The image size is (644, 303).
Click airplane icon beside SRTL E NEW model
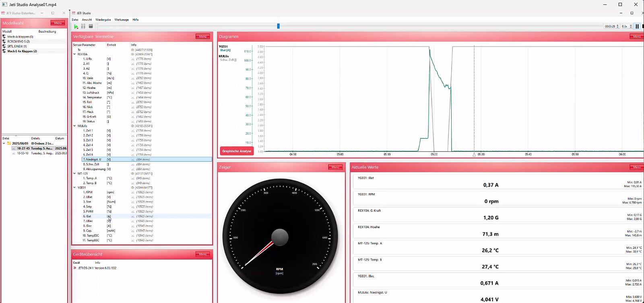4,46
